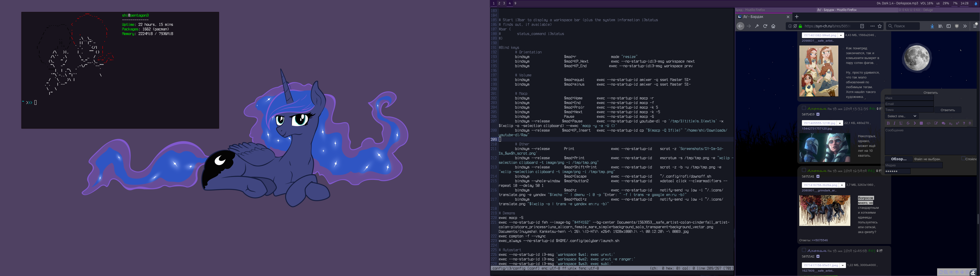Click the Firefox forward arrow
This screenshot has width=980, height=276.
click(749, 26)
